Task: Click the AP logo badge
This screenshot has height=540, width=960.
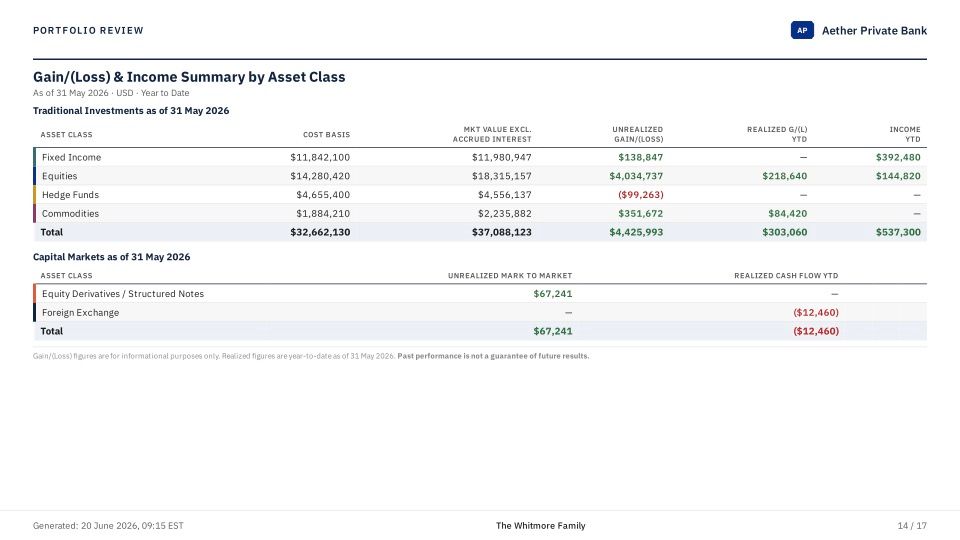Action: pos(802,30)
